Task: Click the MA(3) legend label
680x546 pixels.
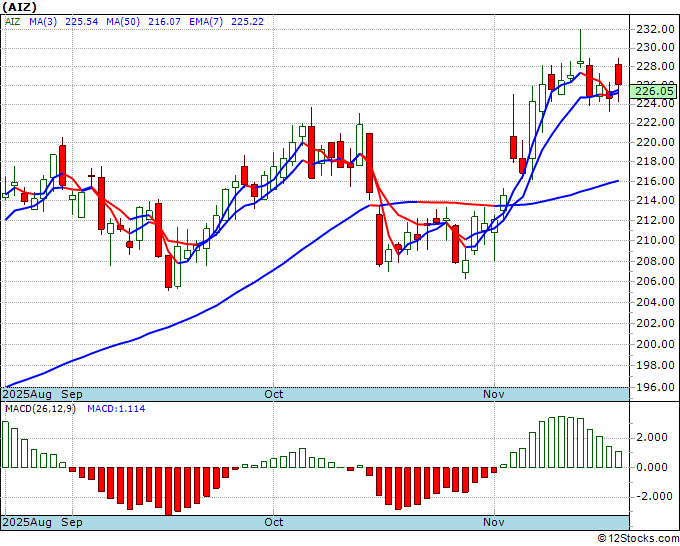Action: pos(43,21)
